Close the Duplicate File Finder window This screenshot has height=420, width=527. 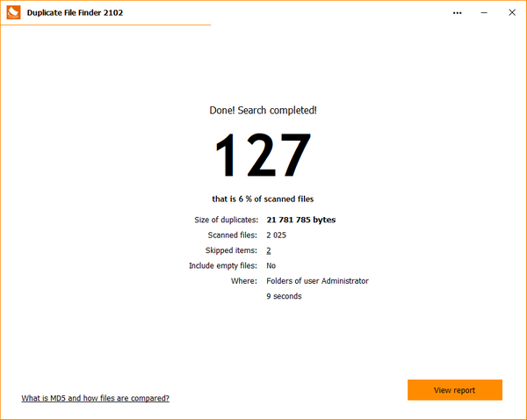(514, 13)
